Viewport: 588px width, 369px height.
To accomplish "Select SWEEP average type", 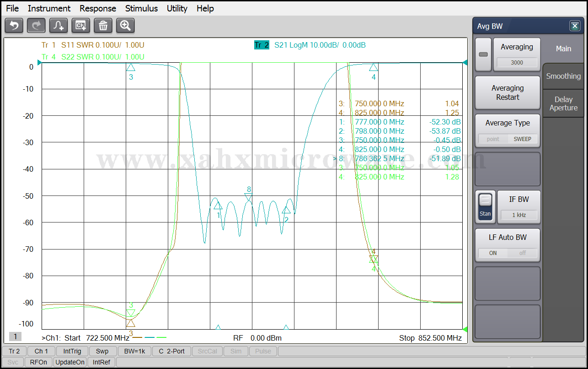I will point(523,139).
